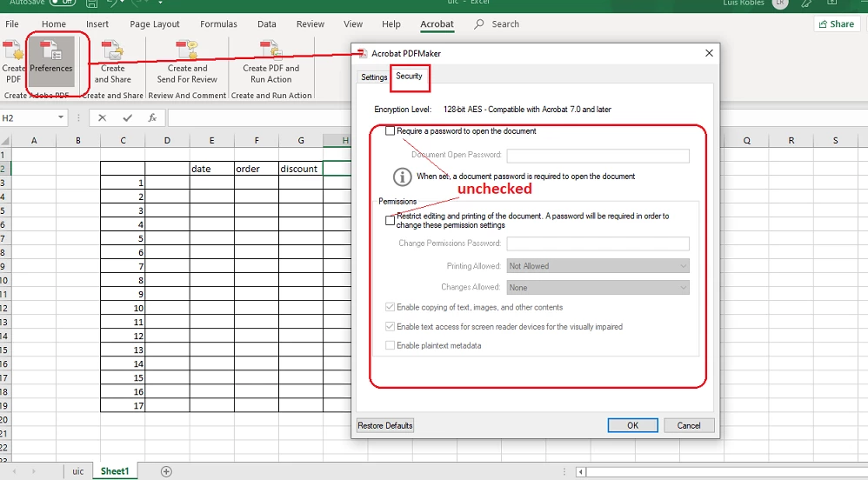868x480 pixels.
Task: Select row 5 header
Action: (x=4, y=210)
